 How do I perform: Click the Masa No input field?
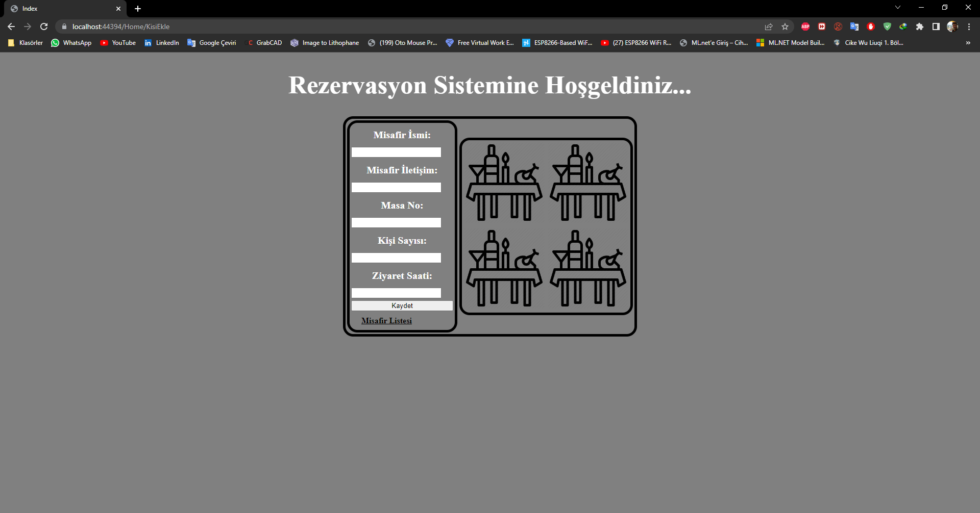coord(396,222)
